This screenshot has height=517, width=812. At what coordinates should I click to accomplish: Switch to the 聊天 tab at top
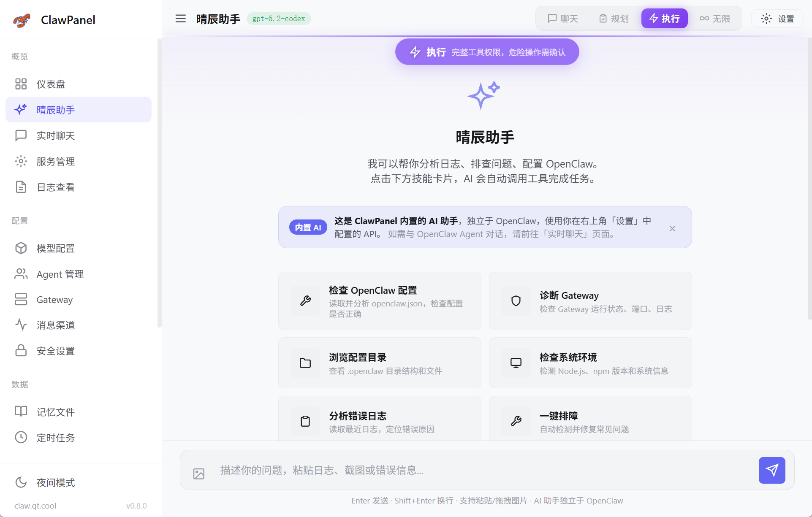[562, 18]
